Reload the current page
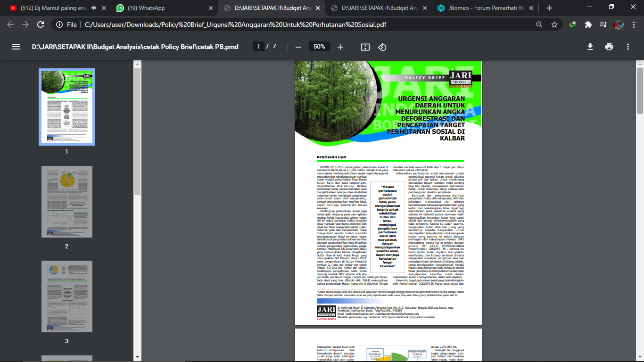 click(x=41, y=25)
